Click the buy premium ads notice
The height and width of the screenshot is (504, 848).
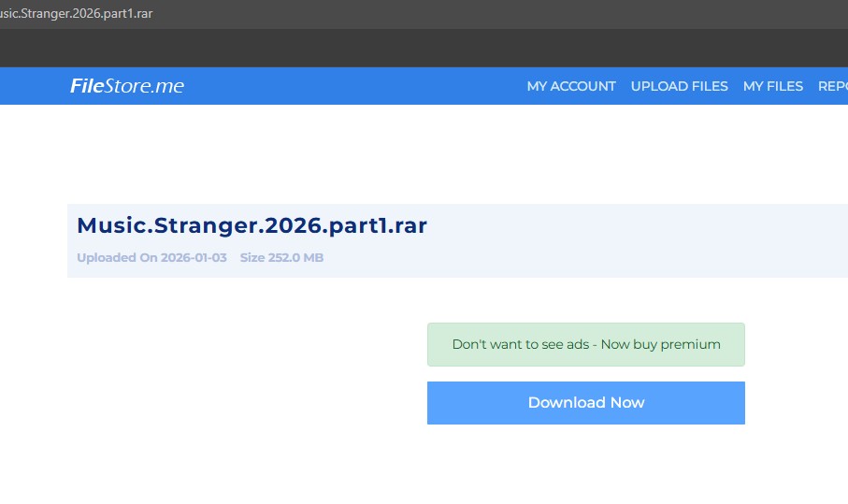click(x=585, y=344)
